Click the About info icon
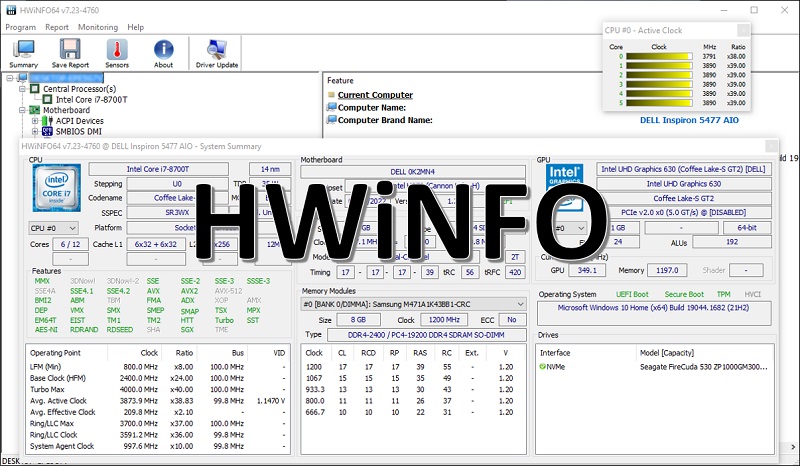Screen dimensions: 800x466 (163, 54)
